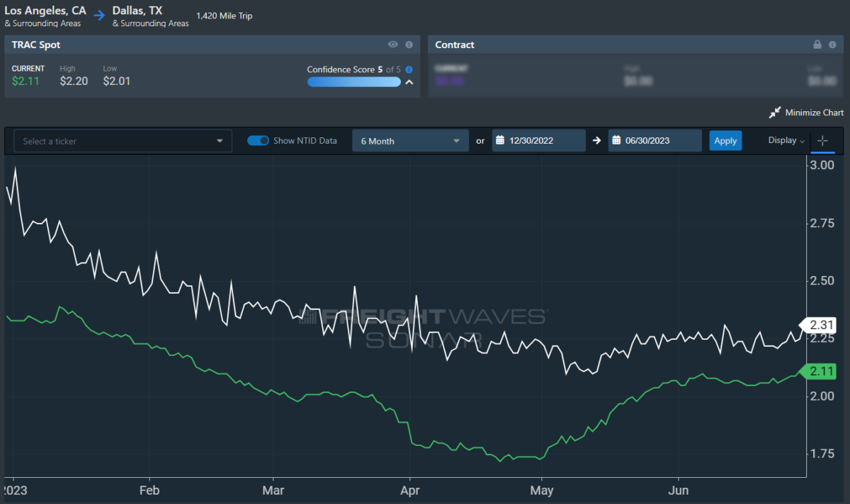Open the 6 Month range dropdown
This screenshot has height=504, width=850.
[410, 141]
